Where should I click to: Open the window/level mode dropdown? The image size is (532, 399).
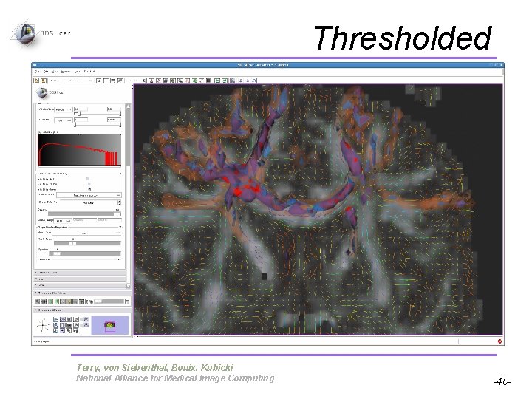click(x=64, y=109)
